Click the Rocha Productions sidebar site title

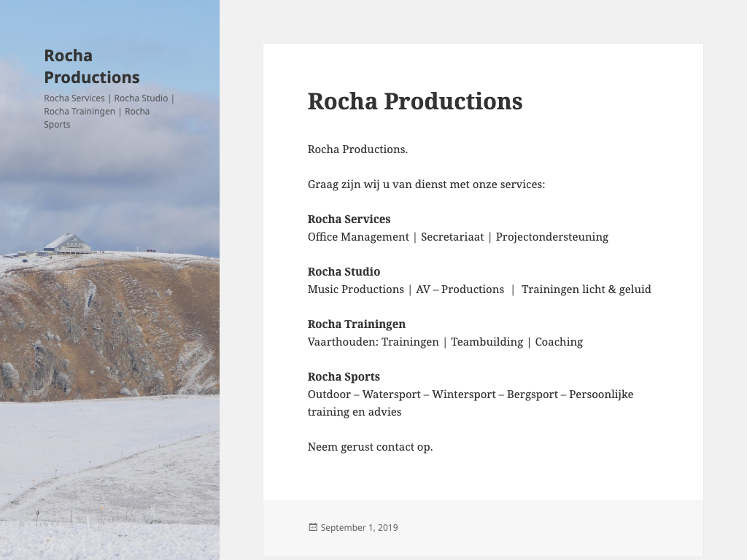91,66
